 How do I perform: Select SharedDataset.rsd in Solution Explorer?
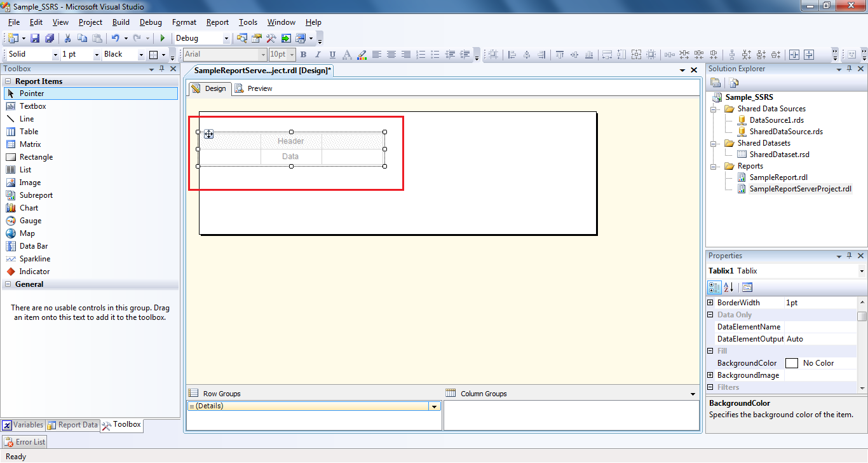point(779,155)
